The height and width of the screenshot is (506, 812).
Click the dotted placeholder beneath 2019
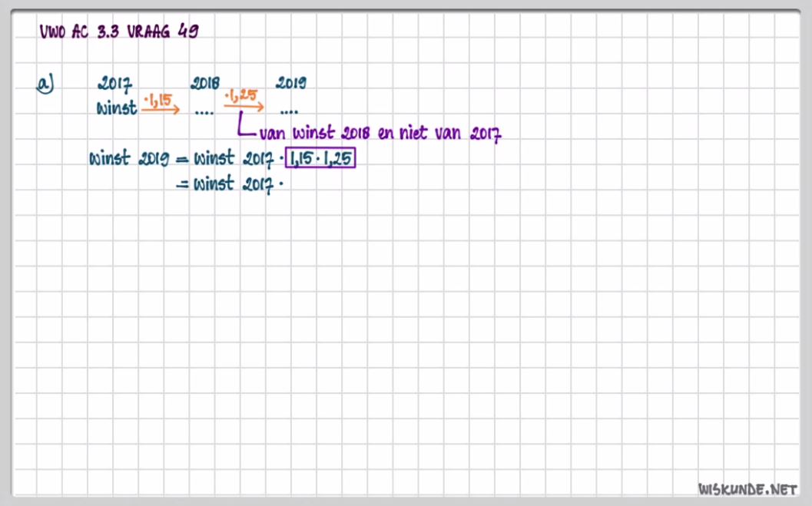pyautogui.click(x=289, y=111)
